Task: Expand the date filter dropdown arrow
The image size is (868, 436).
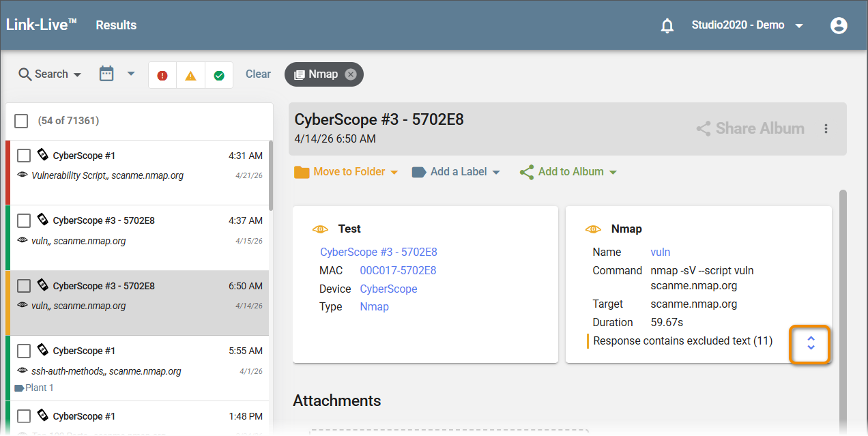Action: (x=130, y=74)
